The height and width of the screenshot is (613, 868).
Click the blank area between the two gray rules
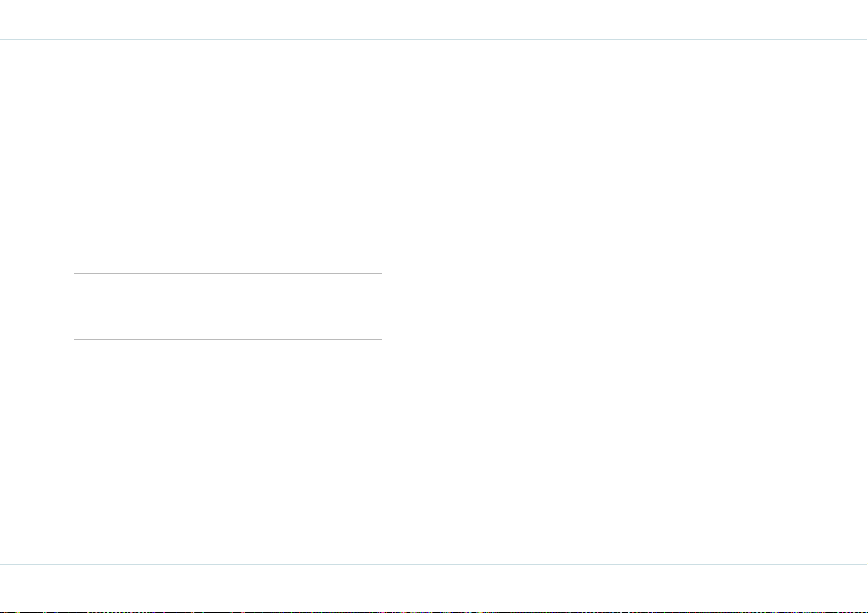point(227,306)
